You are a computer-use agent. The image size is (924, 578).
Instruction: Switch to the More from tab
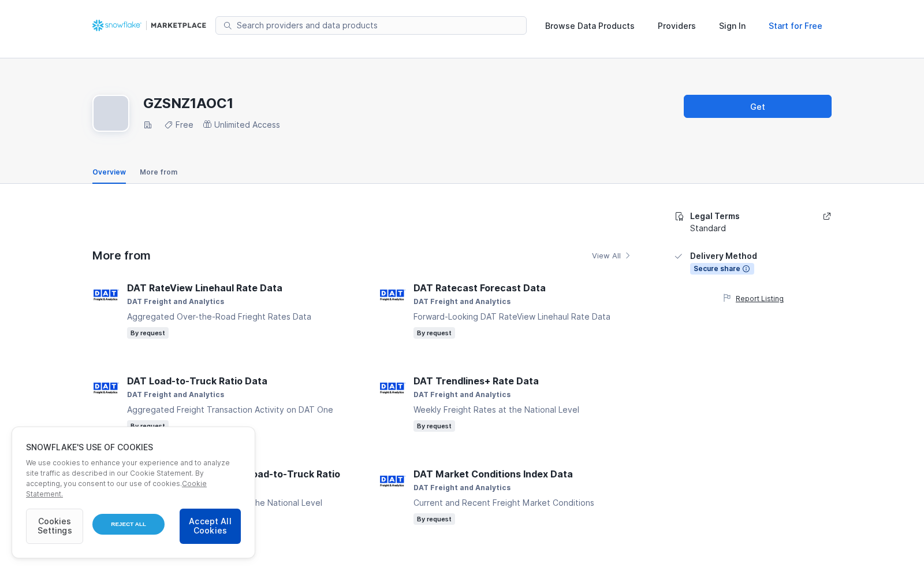click(159, 172)
